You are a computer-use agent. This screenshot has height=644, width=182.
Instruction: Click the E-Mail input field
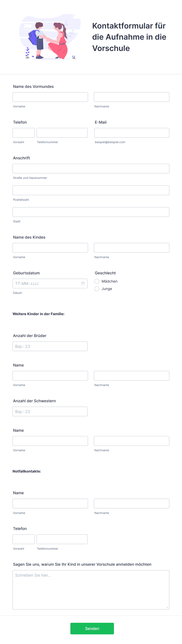132,133
